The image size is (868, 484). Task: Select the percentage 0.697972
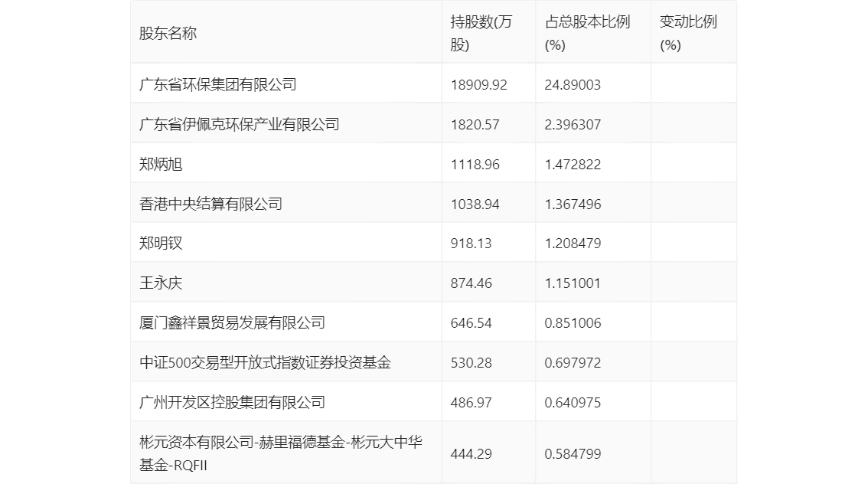pyautogui.click(x=573, y=363)
